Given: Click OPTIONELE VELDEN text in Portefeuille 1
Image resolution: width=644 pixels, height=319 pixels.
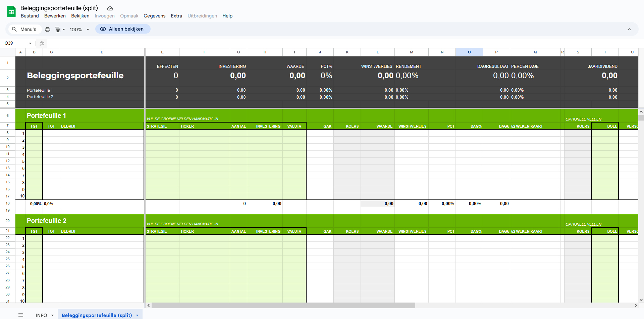Looking at the screenshot, I should [x=583, y=119].
